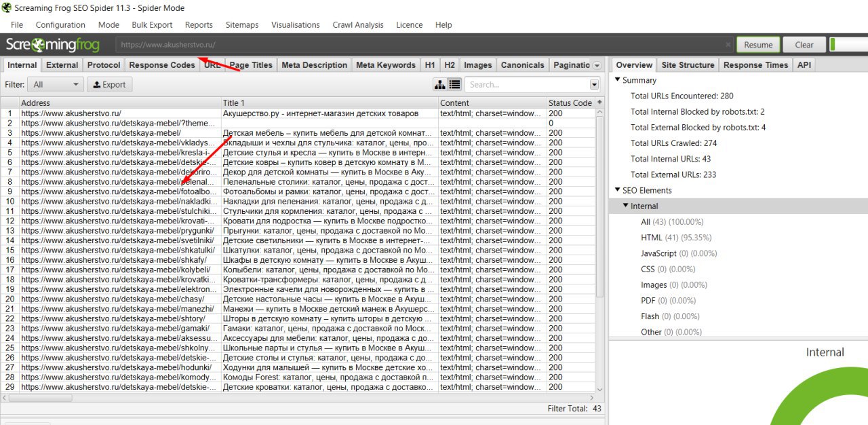Screen dimensions: 868x425
Task: Switch to the Images tab
Action: coord(478,65)
